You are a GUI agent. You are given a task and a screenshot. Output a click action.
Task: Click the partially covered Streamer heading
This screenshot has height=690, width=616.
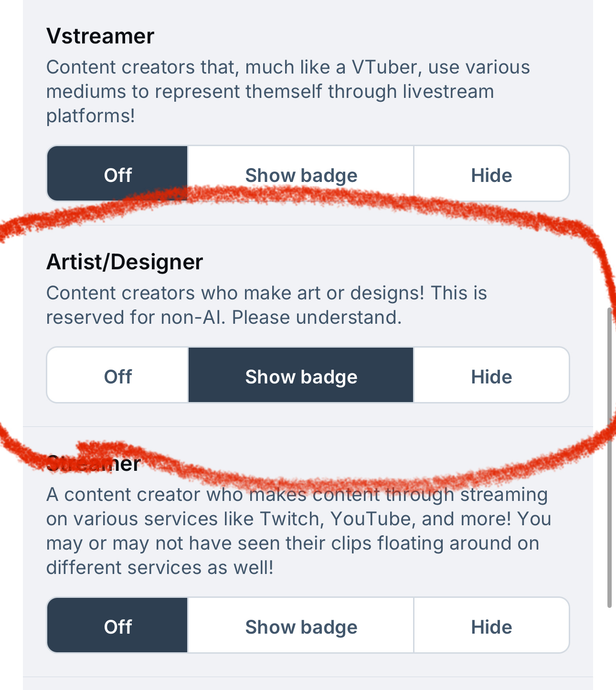[x=94, y=464]
